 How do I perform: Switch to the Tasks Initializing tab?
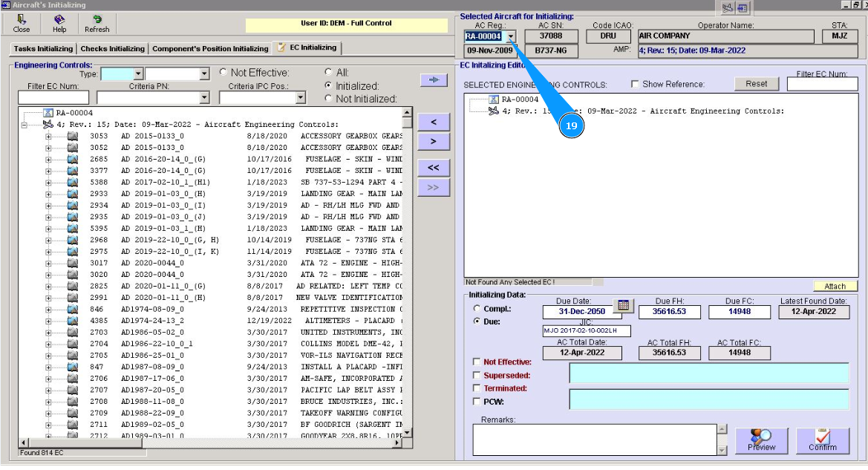(43, 49)
